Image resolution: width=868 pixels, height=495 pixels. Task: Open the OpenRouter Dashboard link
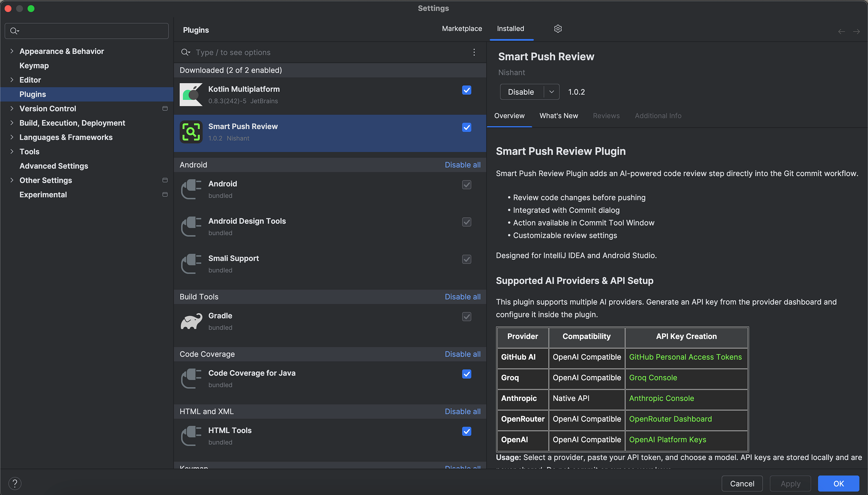point(670,419)
